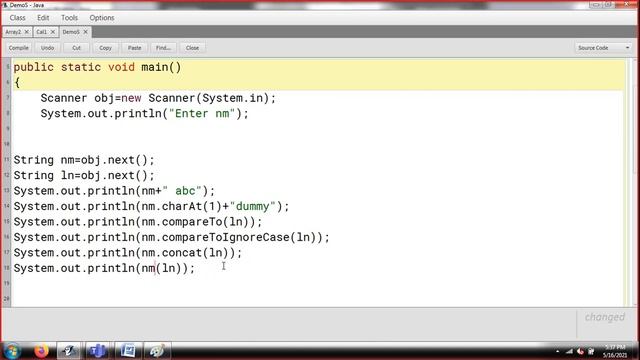Click on "public static void main()" line
The image size is (640, 360).
(x=97, y=67)
